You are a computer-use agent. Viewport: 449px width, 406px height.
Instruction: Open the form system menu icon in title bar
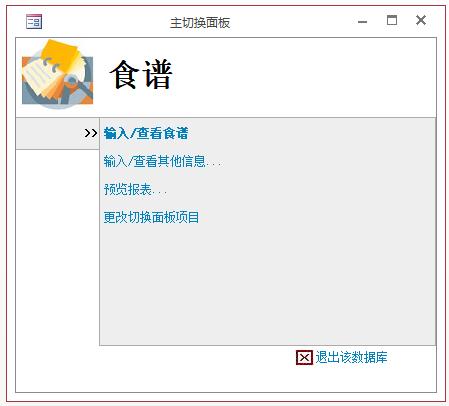point(34,22)
